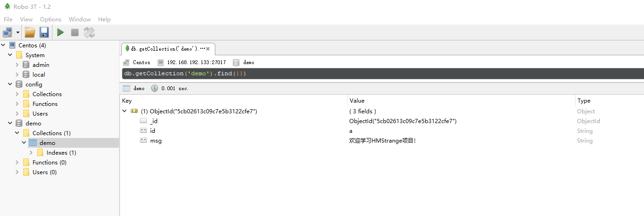This screenshot has height=216, width=644.
Task: Expand config Collections folder
Action: pyautogui.click(x=17, y=94)
